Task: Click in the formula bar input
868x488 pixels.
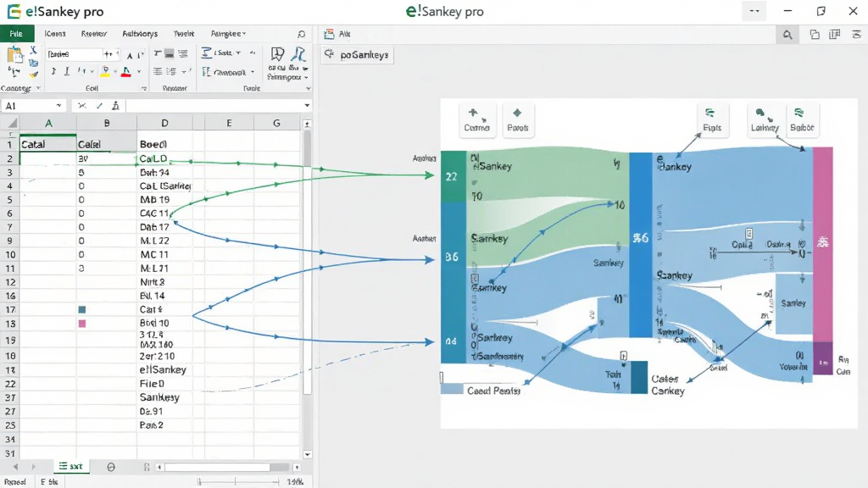Action: click(214, 106)
